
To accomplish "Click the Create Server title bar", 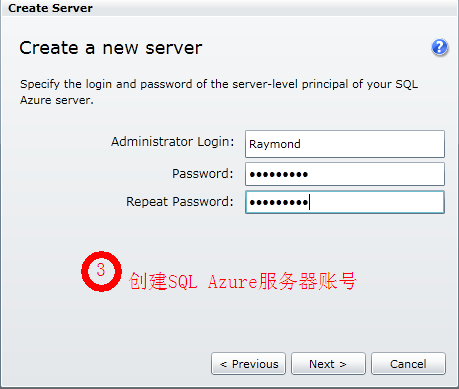I will tap(229, 8).
